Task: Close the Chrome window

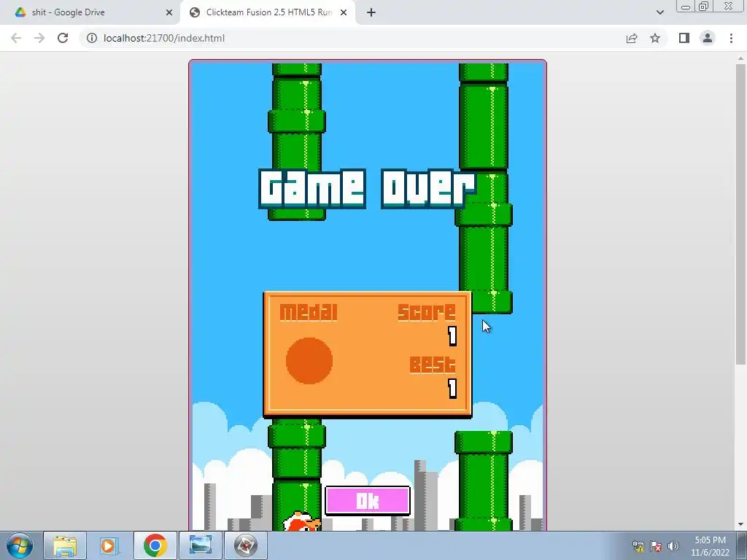Action: pos(729,7)
